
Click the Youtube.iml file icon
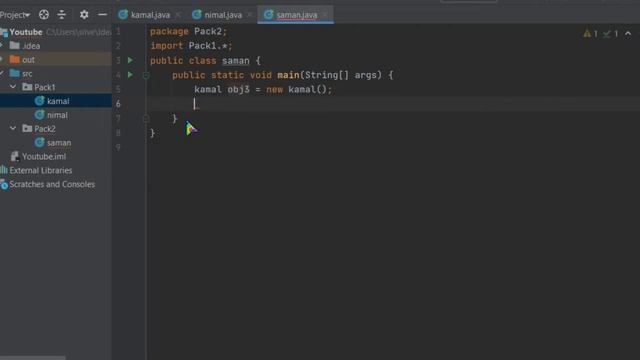[x=15, y=156]
